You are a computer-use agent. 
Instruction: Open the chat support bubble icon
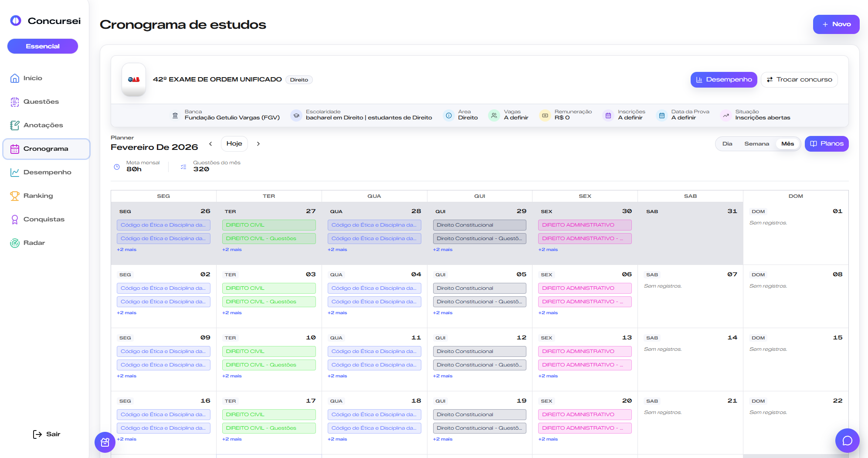847,441
